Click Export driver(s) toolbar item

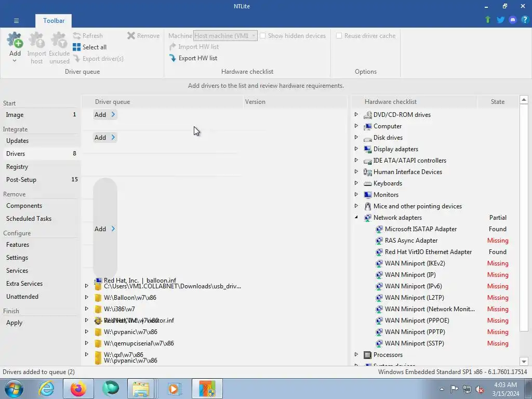98,59
